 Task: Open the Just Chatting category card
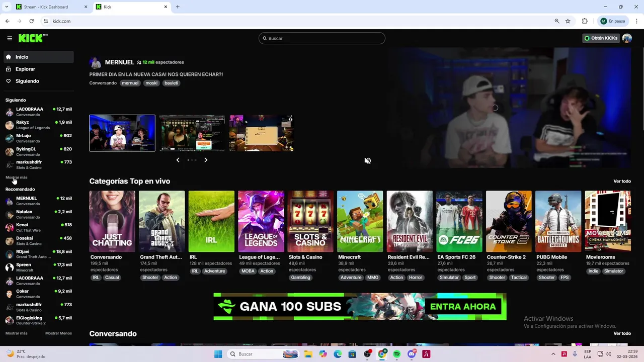coord(112,221)
